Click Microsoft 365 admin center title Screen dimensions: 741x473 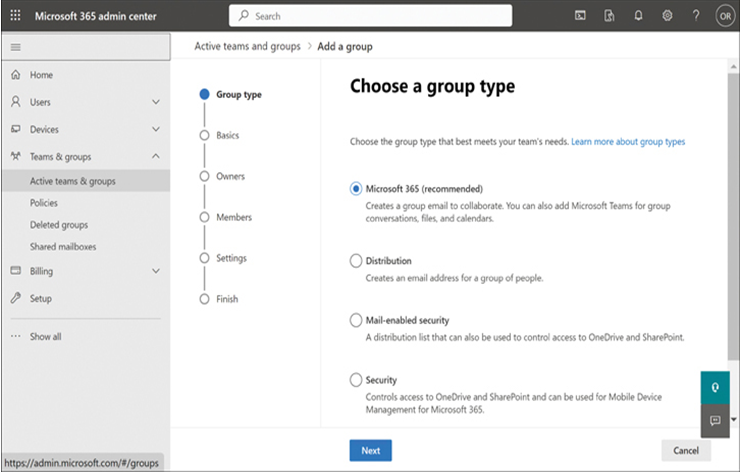point(95,16)
